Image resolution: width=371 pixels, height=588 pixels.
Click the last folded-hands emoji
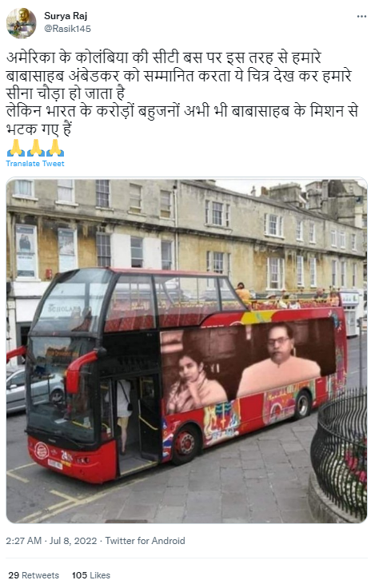(54, 148)
